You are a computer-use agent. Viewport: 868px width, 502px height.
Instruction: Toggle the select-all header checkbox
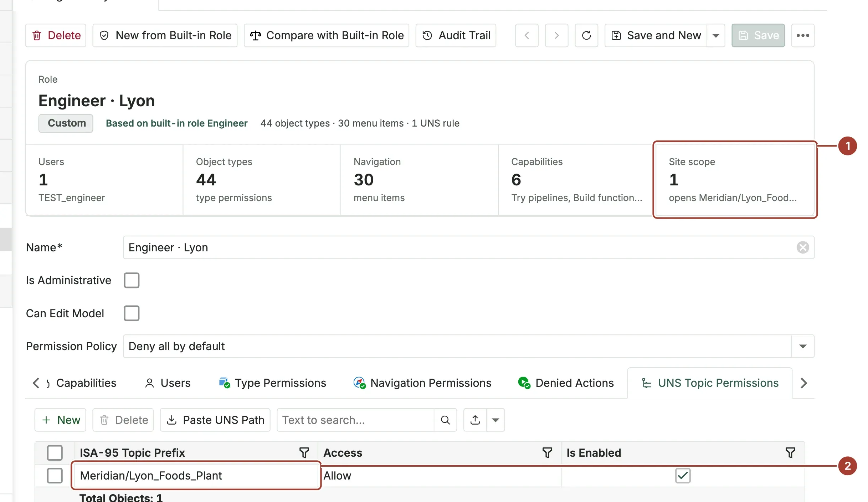coord(55,453)
